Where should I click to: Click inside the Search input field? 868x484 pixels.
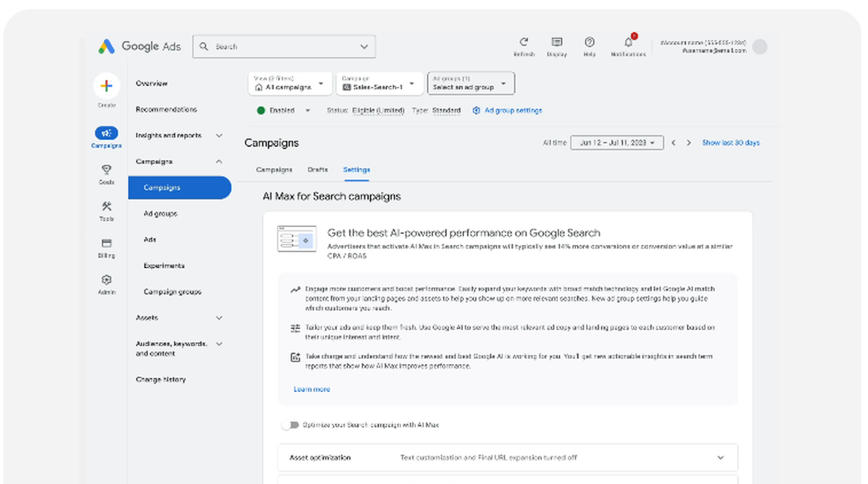click(x=283, y=46)
